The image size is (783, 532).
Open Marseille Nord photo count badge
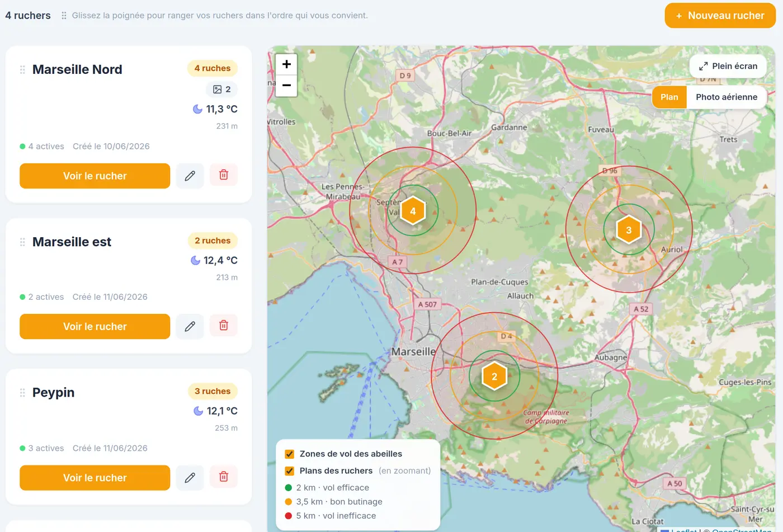[222, 90]
